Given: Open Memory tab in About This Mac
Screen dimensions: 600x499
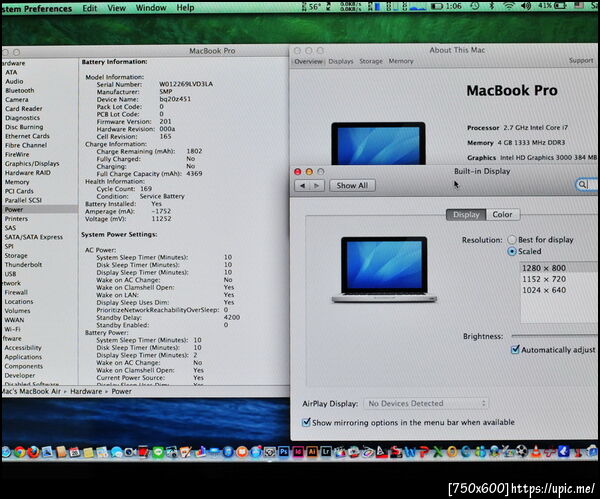Looking at the screenshot, I should (401, 61).
